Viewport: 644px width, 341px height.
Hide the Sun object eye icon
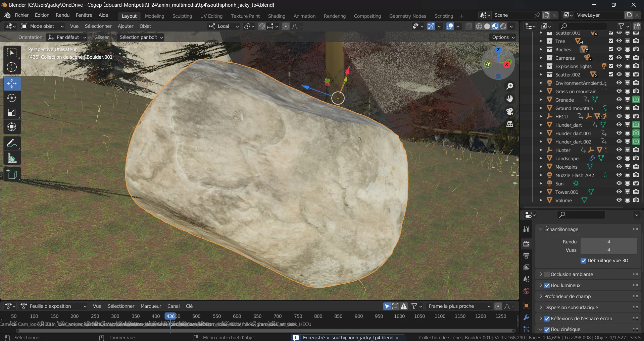pos(619,183)
